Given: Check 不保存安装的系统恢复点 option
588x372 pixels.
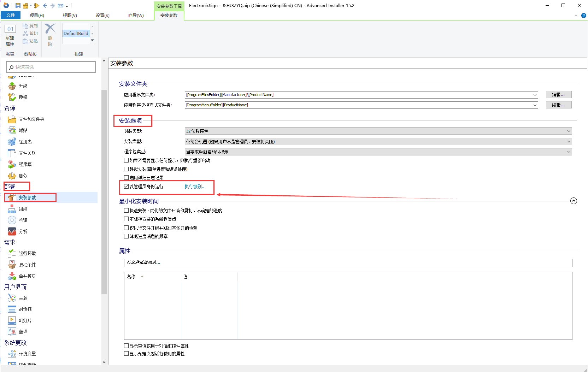Looking at the screenshot, I should click(x=126, y=219).
